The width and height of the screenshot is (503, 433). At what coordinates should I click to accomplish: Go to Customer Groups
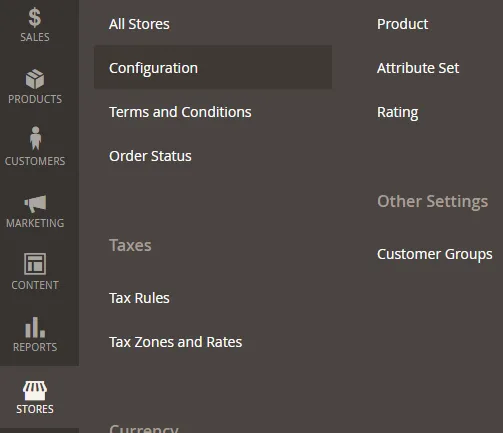[435, 254]
